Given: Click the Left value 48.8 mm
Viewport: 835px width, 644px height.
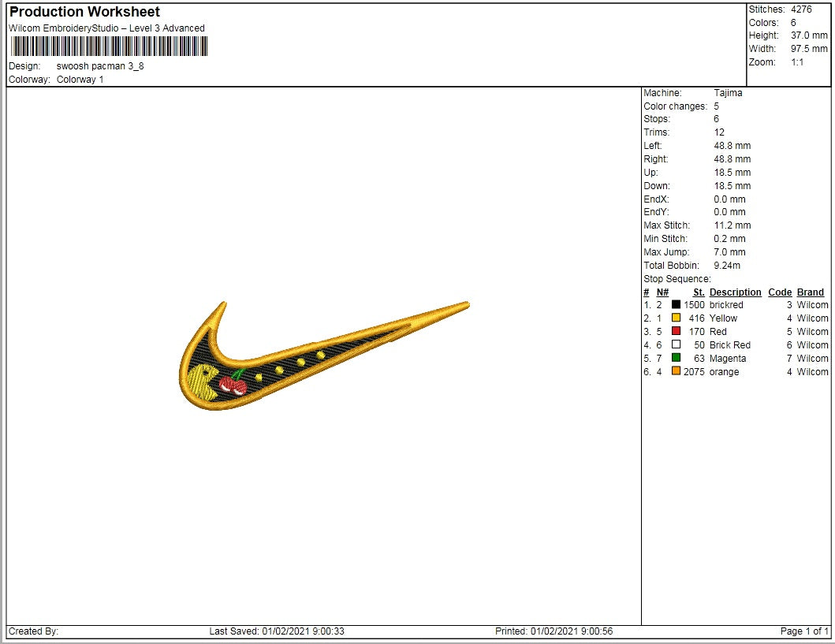Looking at the screenshot, I should pyautogui.click(x=732, y=145).
